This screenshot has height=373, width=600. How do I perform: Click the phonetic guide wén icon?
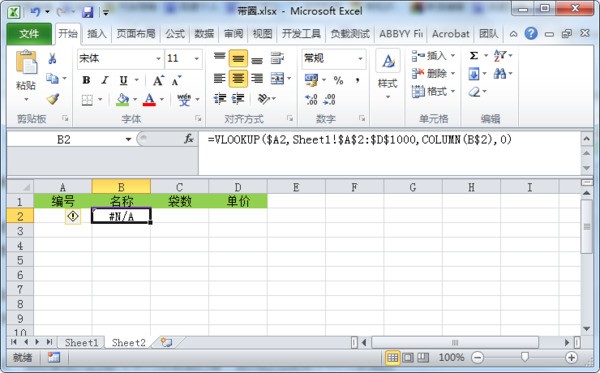click(184, 99)
